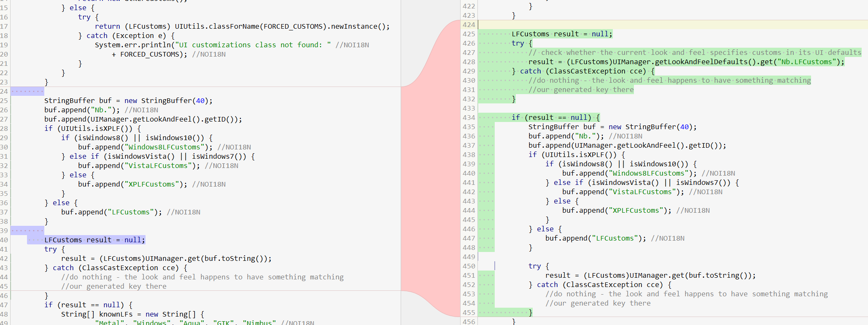Click line number 450 in the right gutter
Screen dimensions: 868x325
click(469, 266)
